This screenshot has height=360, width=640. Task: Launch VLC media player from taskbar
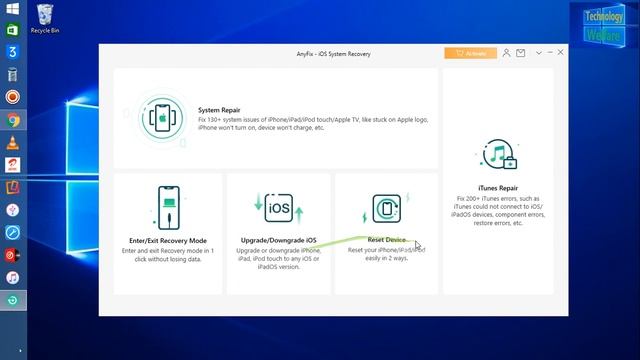13,143
